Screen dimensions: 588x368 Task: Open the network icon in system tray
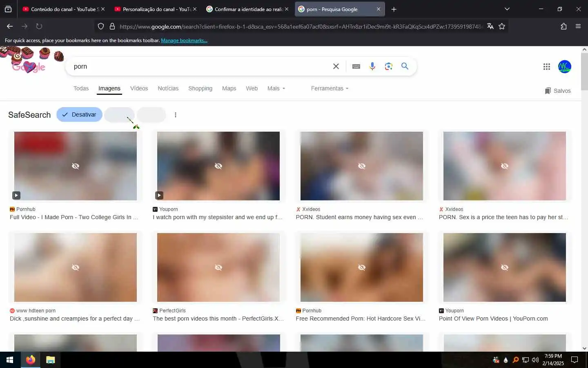click(x=526, y=360)
